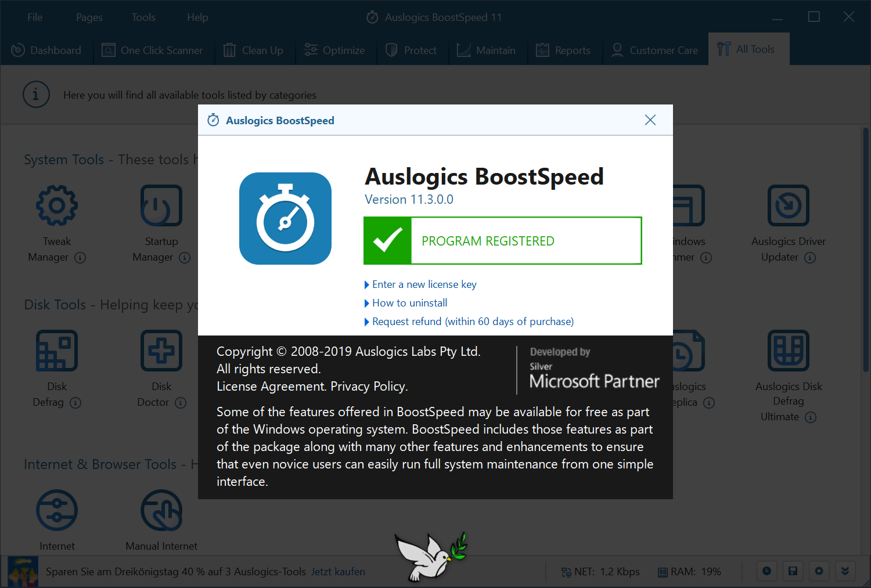Launch the Startup Manager tool icon
The height and width of the screenshot is (588, 871).
(161, 205)
